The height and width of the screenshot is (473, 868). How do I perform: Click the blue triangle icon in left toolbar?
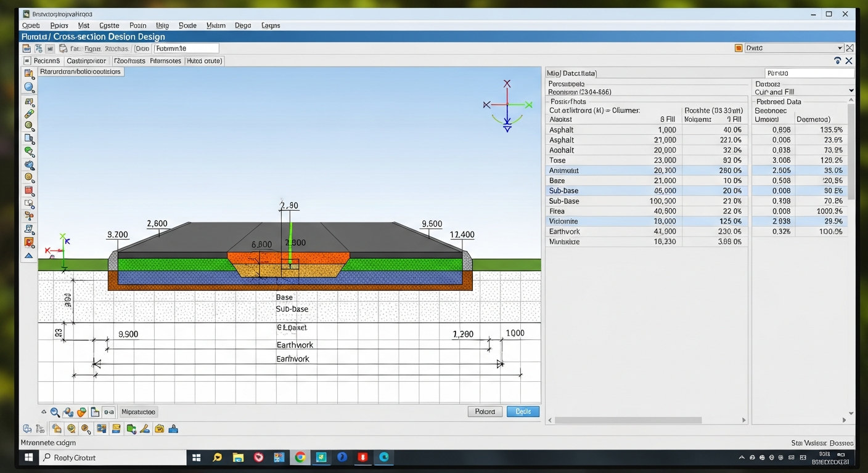pos(29,256)
